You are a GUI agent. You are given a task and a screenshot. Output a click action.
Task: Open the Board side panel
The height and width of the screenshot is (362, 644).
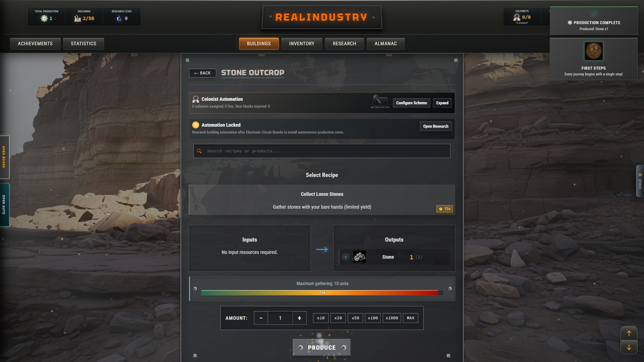(x=4, y=157)
